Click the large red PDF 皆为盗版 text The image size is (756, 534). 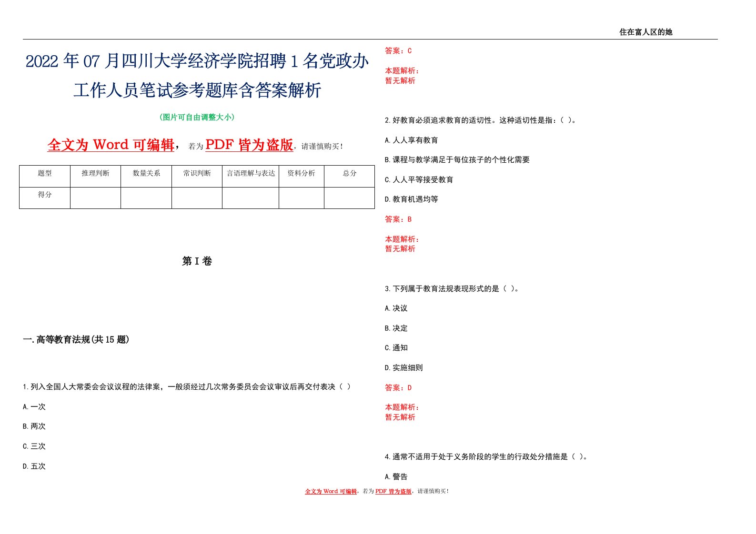tap(249, 145)
